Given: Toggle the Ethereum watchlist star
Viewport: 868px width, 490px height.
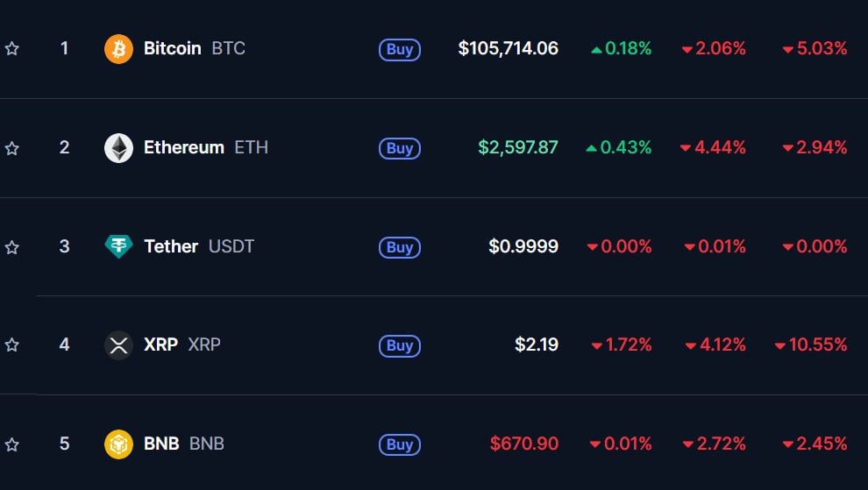Looking at the screenshot, I should [11, 148].
